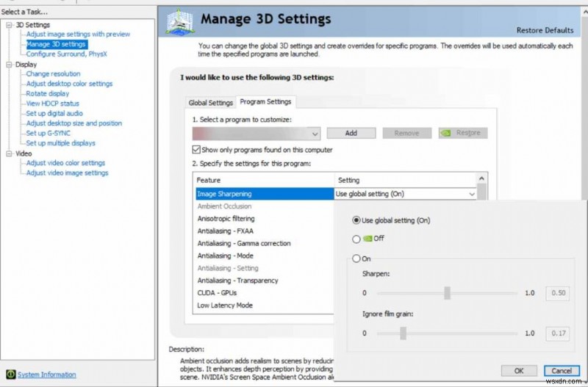Screen dimensions: 588x387
Task: Click the Add button
Action: click(x=351, y=133)
